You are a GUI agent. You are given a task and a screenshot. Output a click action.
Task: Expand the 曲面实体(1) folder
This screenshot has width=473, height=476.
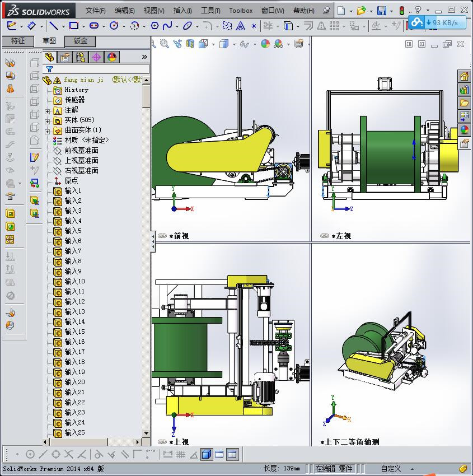48,132
